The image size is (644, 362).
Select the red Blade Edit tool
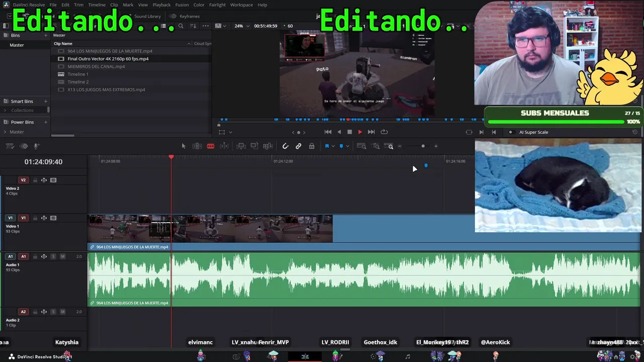pos(211,146)
